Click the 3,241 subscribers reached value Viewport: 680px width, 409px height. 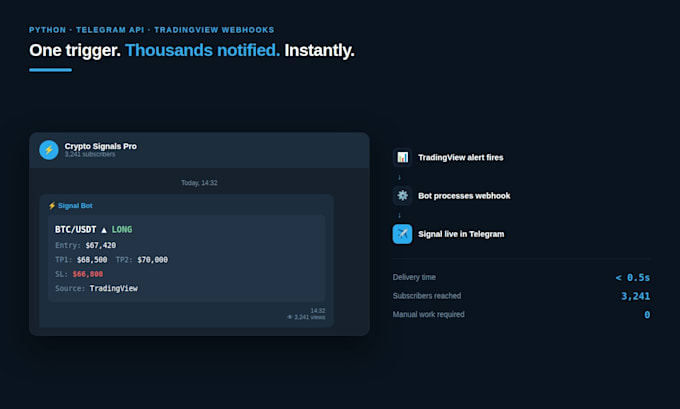click(636, 296)
